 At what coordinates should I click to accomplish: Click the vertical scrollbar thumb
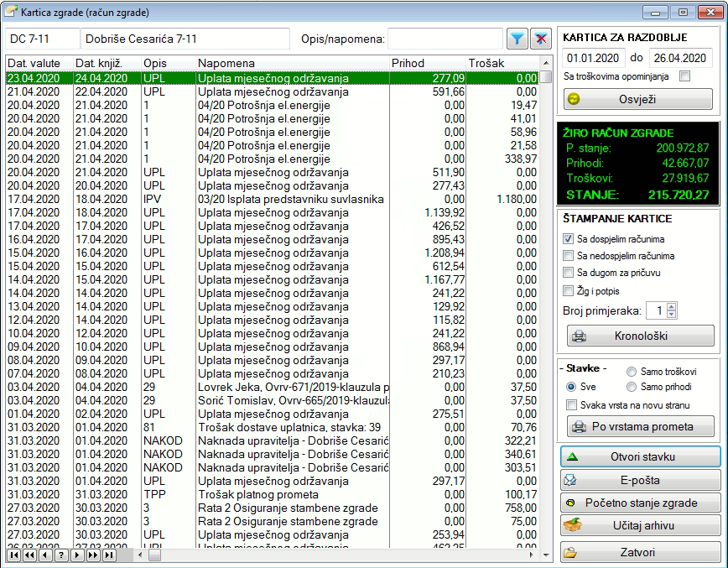point(546,76)
